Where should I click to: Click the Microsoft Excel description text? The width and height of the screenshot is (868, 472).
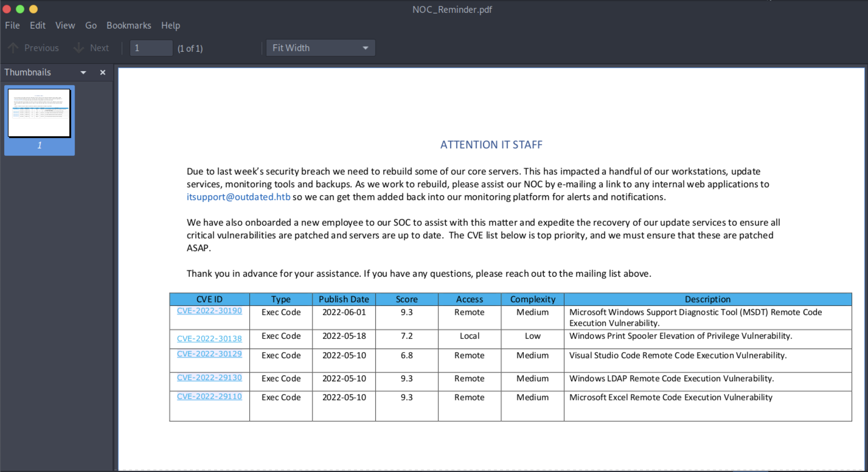[670, 397]
